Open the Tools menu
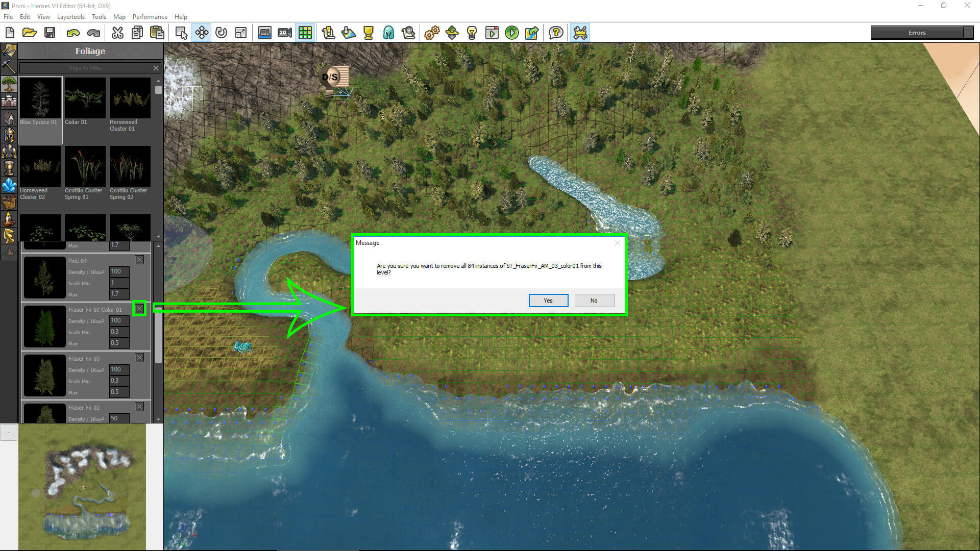The height and width of the screenshot is (551, 980). (x=99, y=17)
